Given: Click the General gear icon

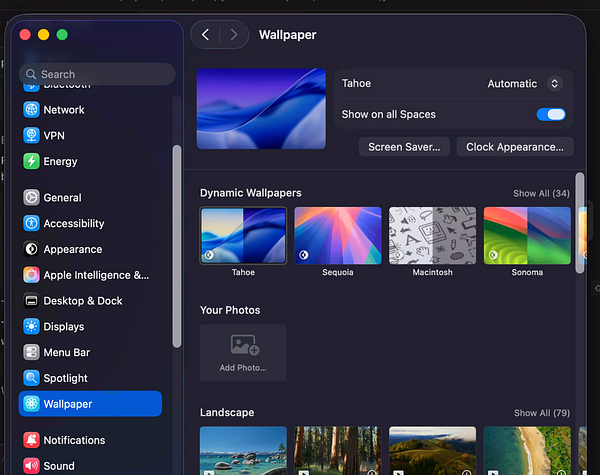Looking at the screenshot, I should [31, 198].
